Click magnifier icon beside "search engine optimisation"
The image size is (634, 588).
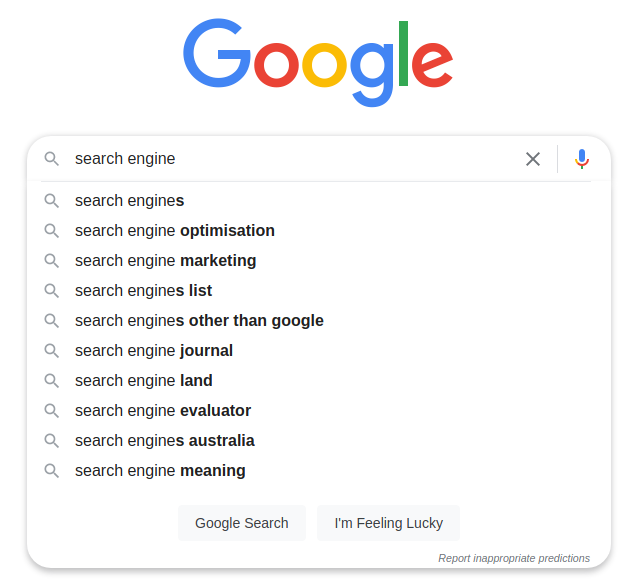52,231
